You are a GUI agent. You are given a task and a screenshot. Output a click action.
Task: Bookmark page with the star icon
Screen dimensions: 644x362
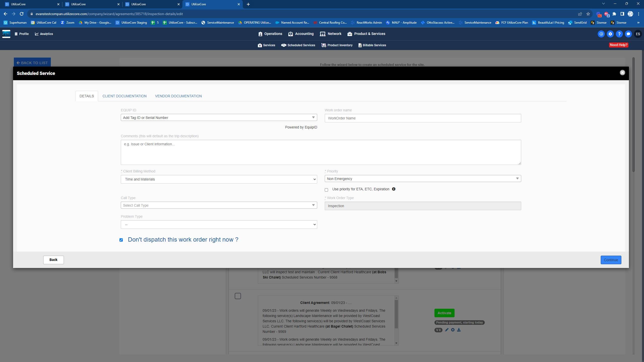(x=588, y=14)
